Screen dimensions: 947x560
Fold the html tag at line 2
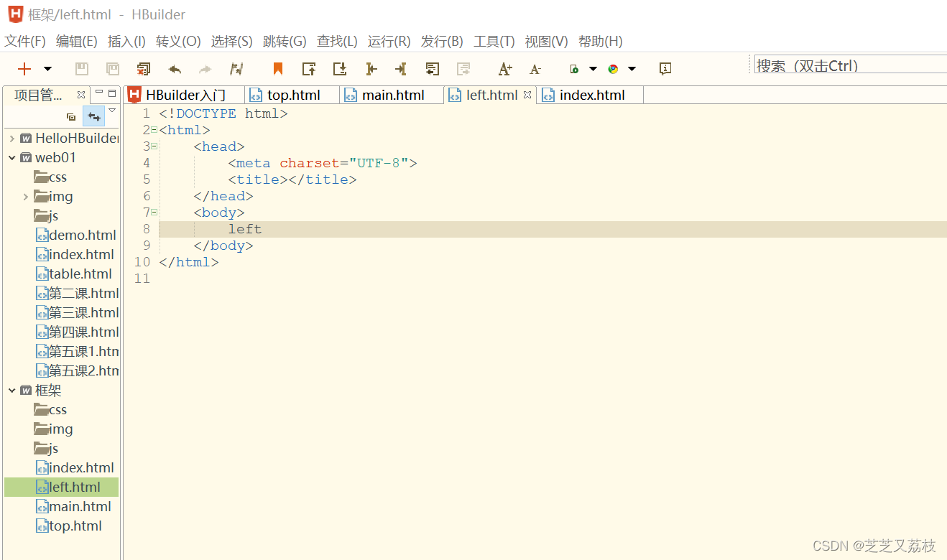[x=154, y=130]
